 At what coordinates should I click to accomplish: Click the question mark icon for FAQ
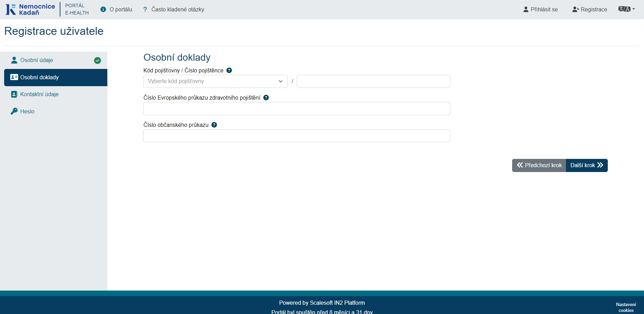[145, 9]
